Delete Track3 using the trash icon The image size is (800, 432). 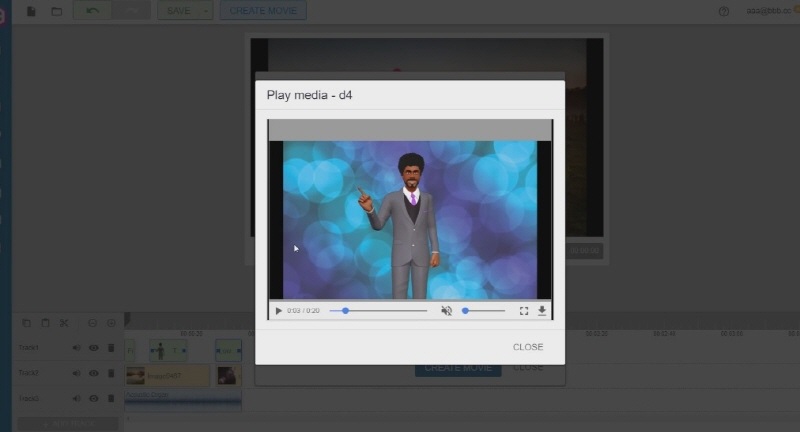coord(111,398)
